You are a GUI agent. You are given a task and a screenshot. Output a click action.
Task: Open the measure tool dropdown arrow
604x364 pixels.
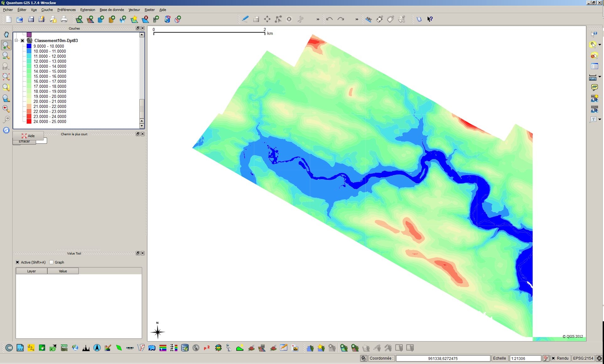[600, 77]
